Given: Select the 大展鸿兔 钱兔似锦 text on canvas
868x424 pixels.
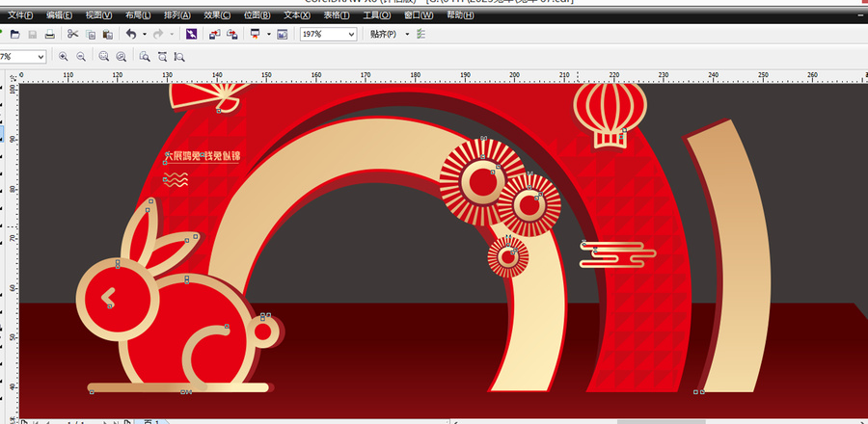Looking at the screenshot, I should coord(203,156).
